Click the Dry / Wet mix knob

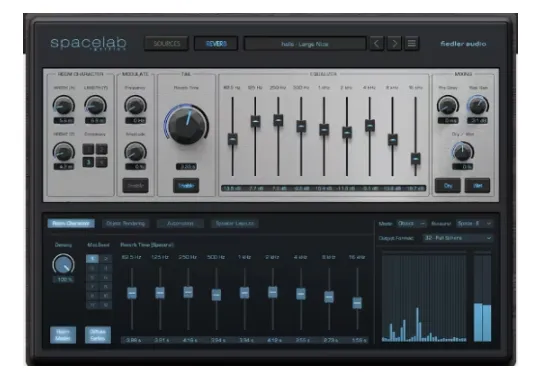click(463, 151)
